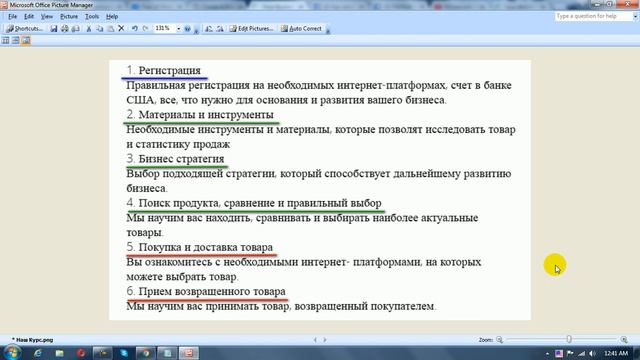Screen dimensions: 640x360
Task: Click the 12:41 AM clock
Action: tap(616, 353)
